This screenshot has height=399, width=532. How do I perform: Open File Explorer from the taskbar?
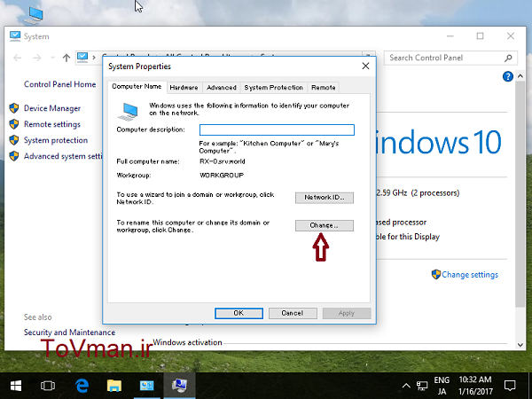point(114,386)
